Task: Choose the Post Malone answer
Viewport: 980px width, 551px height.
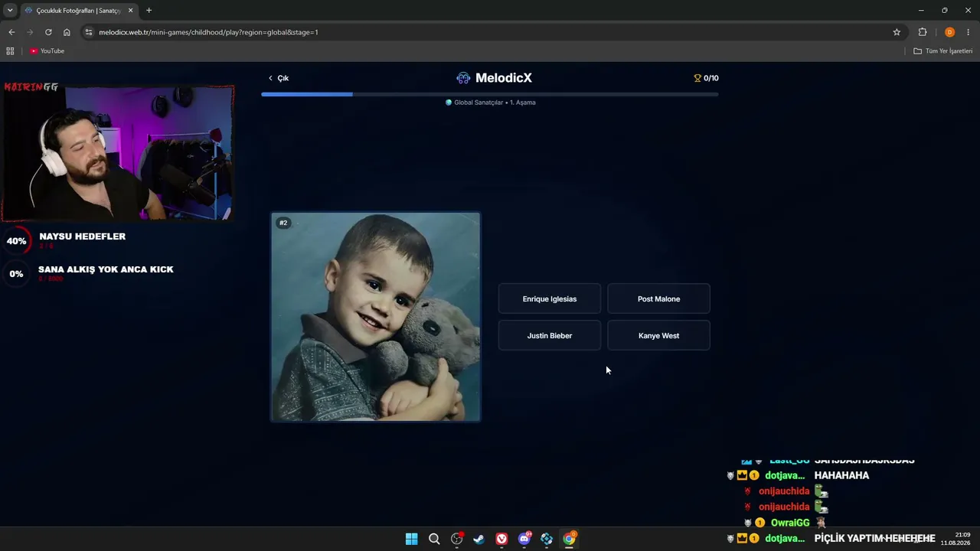Action: click(658, 299)
